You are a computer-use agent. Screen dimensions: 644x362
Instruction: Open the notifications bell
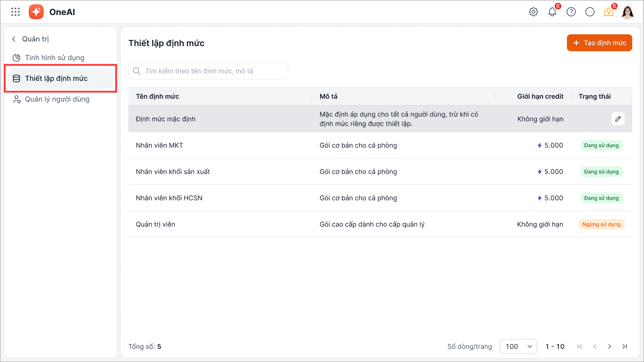pyautogui.click(x=552, y=12)
